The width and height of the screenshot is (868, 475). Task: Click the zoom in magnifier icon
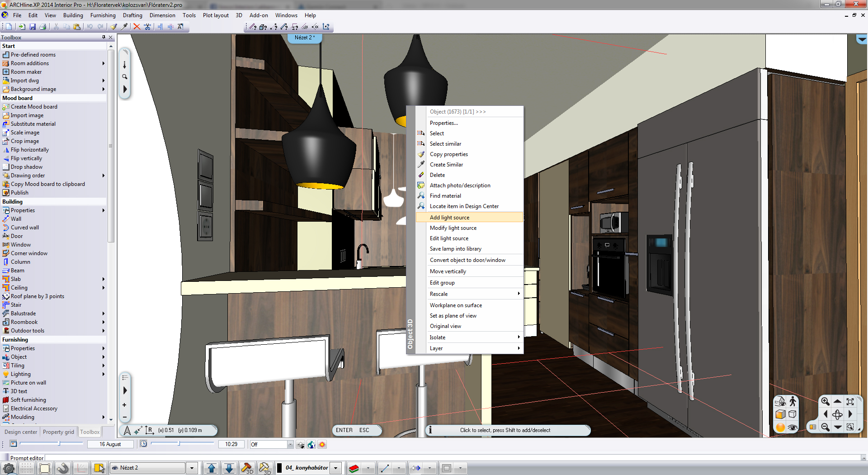825,401
